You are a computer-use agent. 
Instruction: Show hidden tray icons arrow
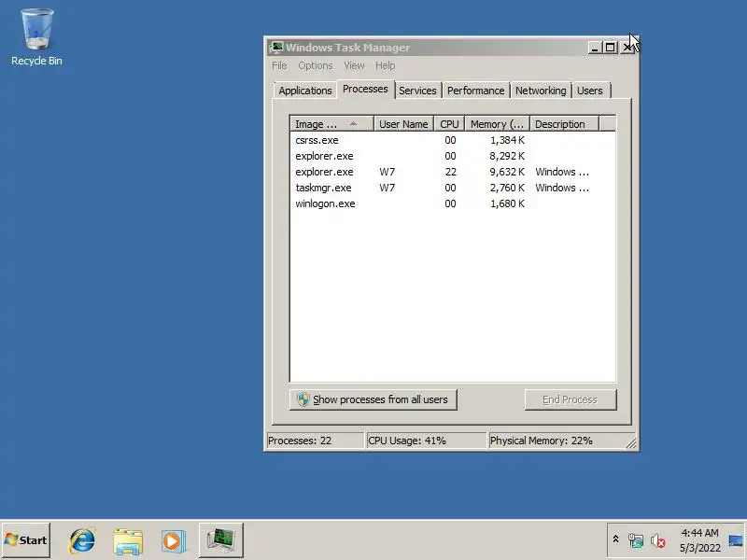[615, 539]
